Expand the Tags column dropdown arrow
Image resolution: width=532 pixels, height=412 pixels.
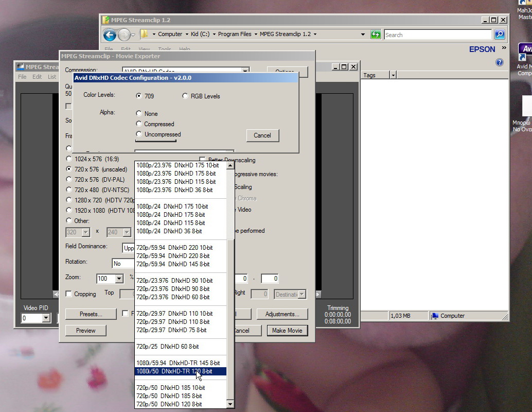[x=393, y=75]
